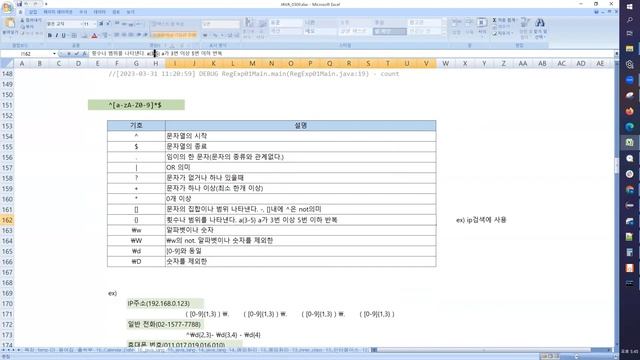Select the green cell ^[a-zA-Z0-9]*$

[136, 105]
